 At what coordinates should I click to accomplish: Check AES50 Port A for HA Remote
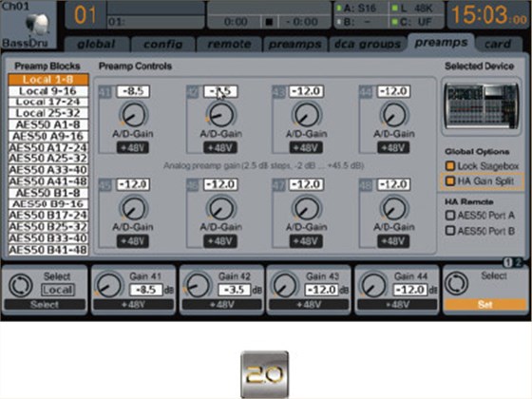450,215
